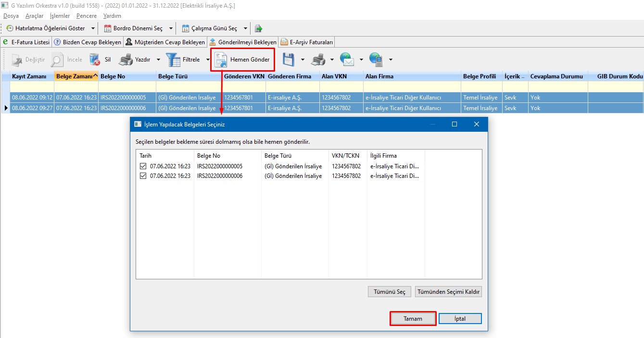
Task: Click the Hemen Gönder toolbar button
Action: point(243,60)
